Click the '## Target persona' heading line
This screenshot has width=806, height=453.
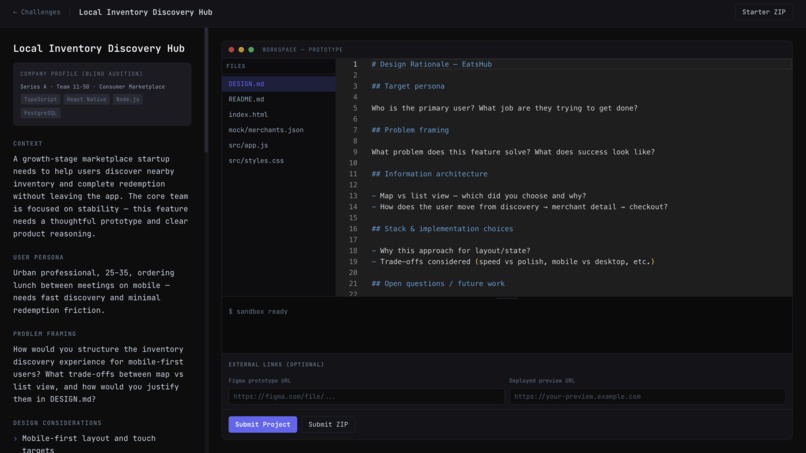click(x=408, y=86)
